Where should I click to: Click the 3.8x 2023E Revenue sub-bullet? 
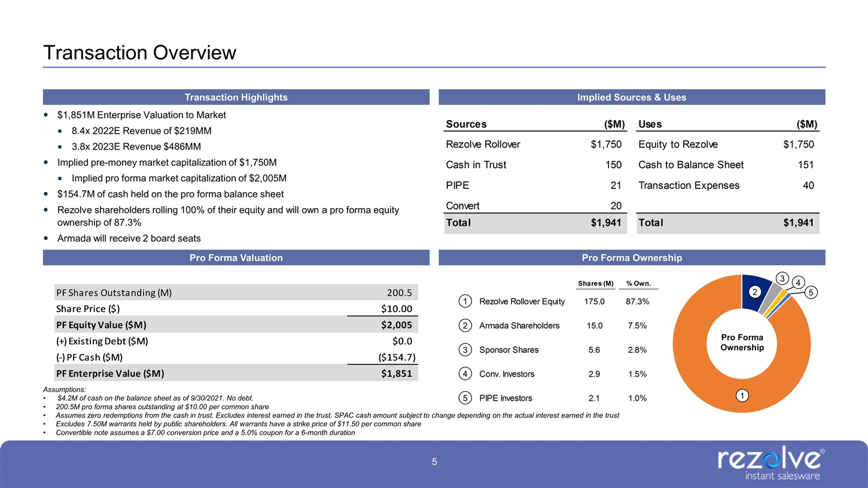(136, 147)
